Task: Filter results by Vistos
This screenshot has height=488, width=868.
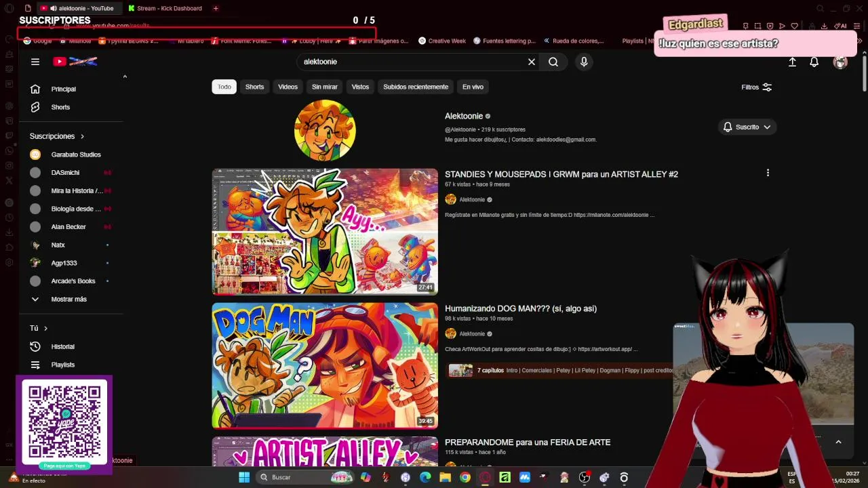Action: (361, 87)
